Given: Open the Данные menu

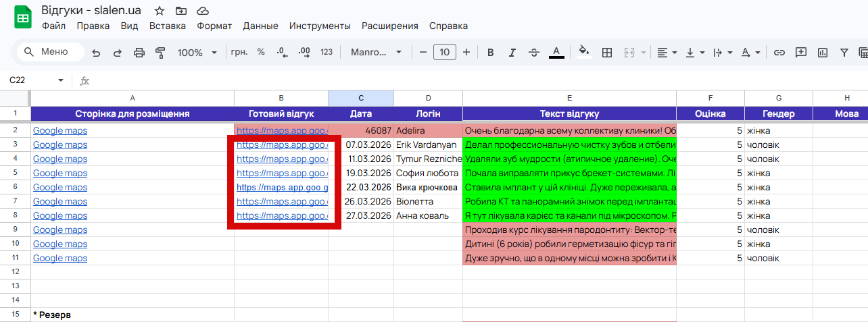Looking at the screenshot, I should pos(260,26).
